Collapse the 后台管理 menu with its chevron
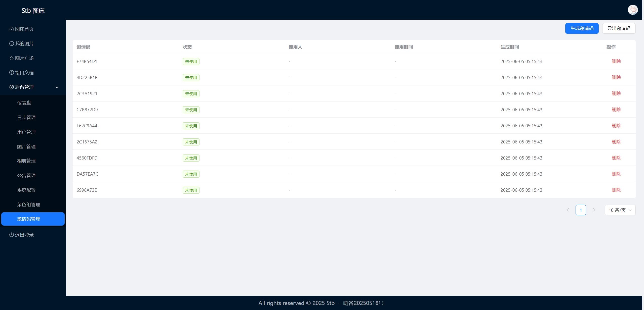Screen dimensions: 644x310 pos(57,87)
